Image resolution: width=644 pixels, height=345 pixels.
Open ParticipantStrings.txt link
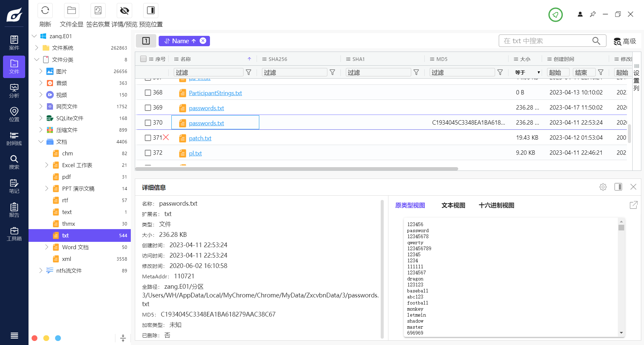pyautogui.click(x=215, y=93)
